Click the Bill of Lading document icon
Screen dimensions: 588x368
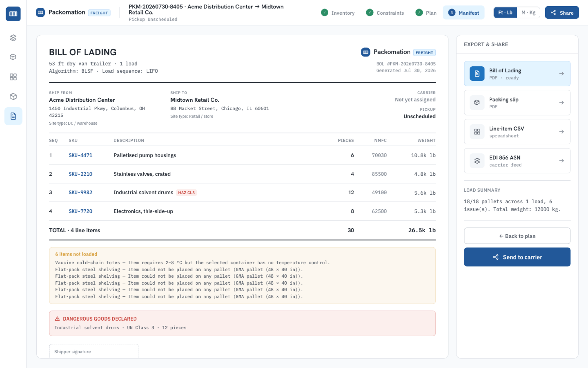pos(477,74)
